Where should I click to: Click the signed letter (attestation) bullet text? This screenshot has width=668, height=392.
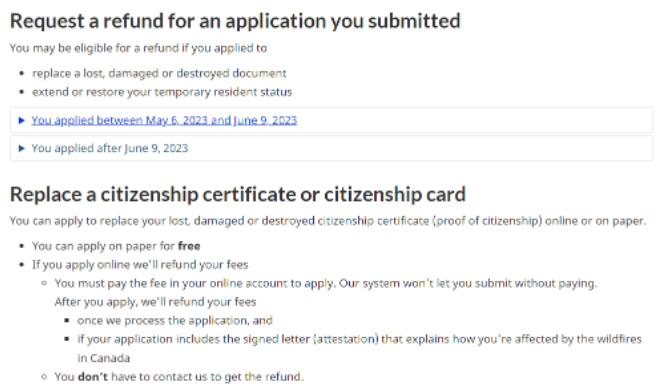359,340
